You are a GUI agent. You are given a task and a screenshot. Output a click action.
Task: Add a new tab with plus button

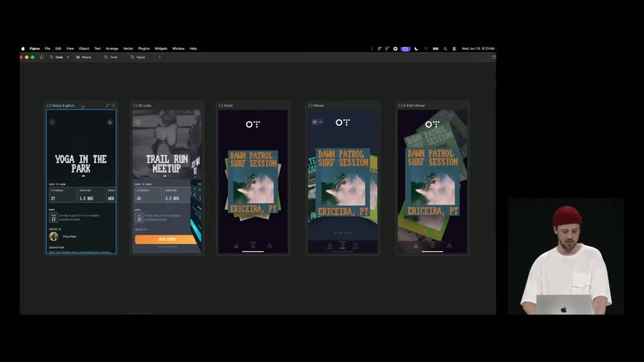160,57
